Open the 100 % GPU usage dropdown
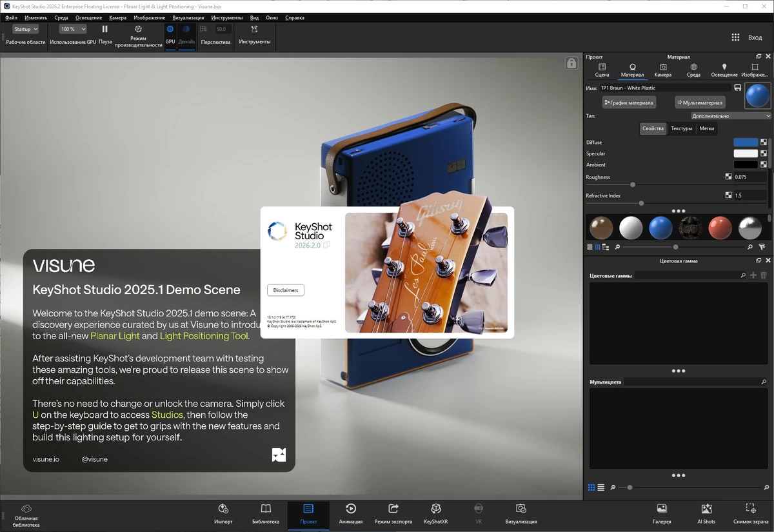Image resolution: width=774 pixels, height=532 pixels. 73,29
